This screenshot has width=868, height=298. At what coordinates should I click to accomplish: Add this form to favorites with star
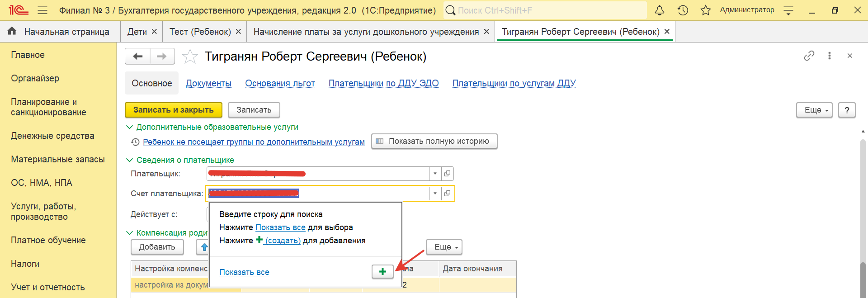tap(190, 57)
